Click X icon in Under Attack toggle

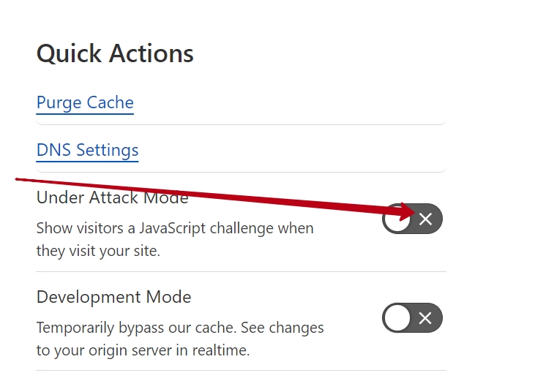coord(425,219)
